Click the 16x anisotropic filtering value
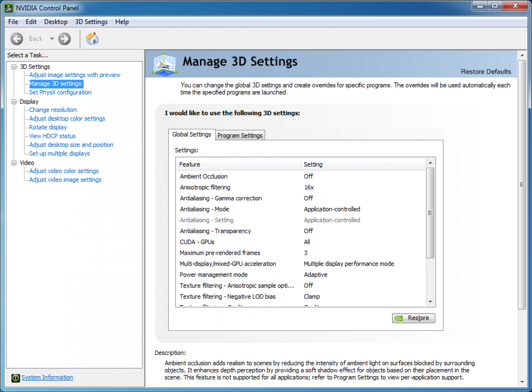 [x=309, y=187]
